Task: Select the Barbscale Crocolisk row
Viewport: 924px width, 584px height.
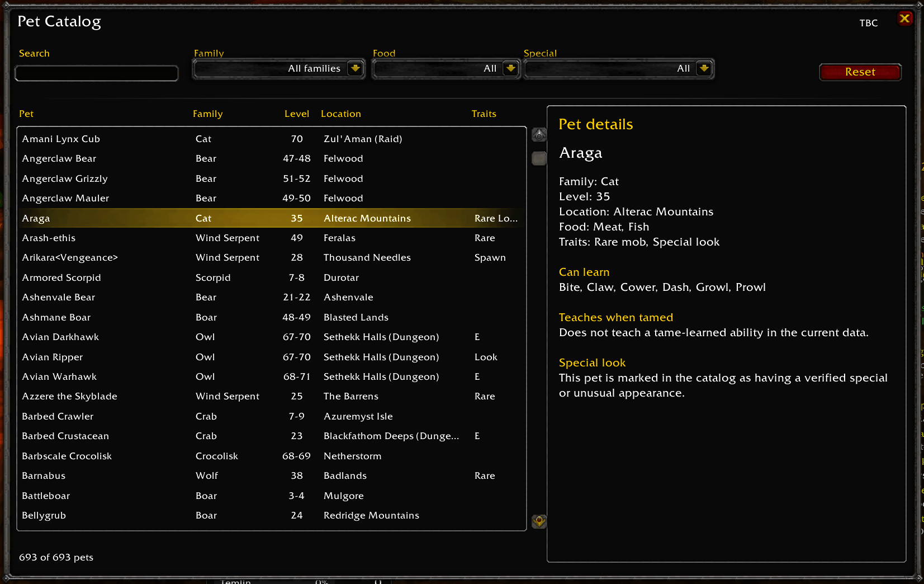Action: (x=272, y=456)
